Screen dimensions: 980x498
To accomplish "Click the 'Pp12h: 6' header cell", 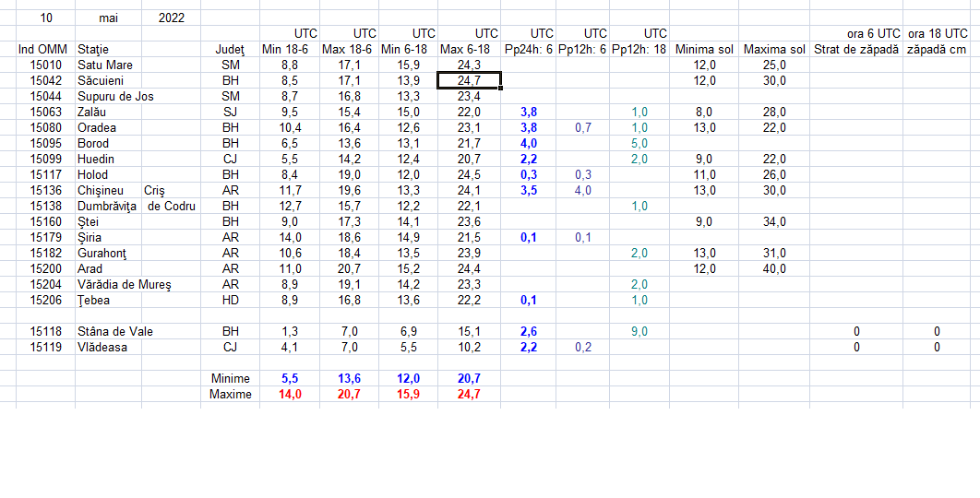I will tap(582, 50).
